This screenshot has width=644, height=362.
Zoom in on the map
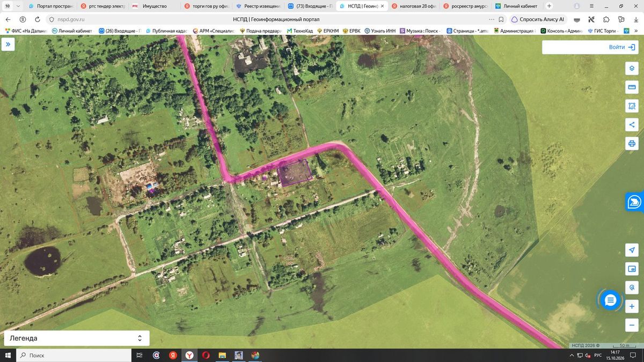click(x=632, y=306)
